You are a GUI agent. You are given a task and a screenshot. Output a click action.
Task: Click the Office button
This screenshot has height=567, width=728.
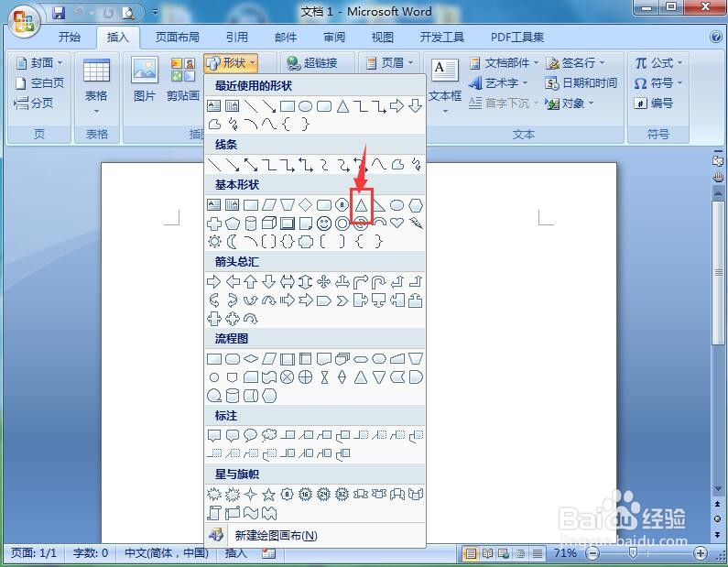click(24, 21)
